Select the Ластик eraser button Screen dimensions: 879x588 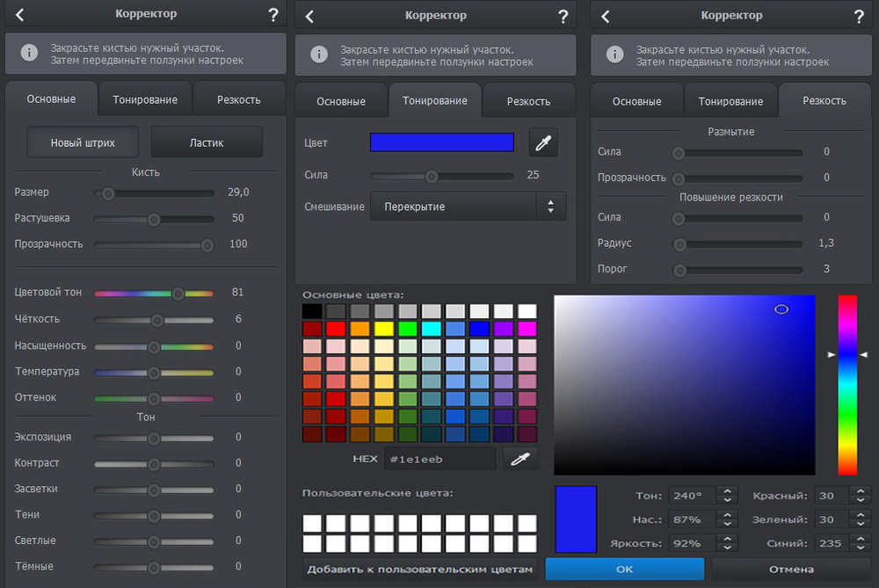coord(207,142)
